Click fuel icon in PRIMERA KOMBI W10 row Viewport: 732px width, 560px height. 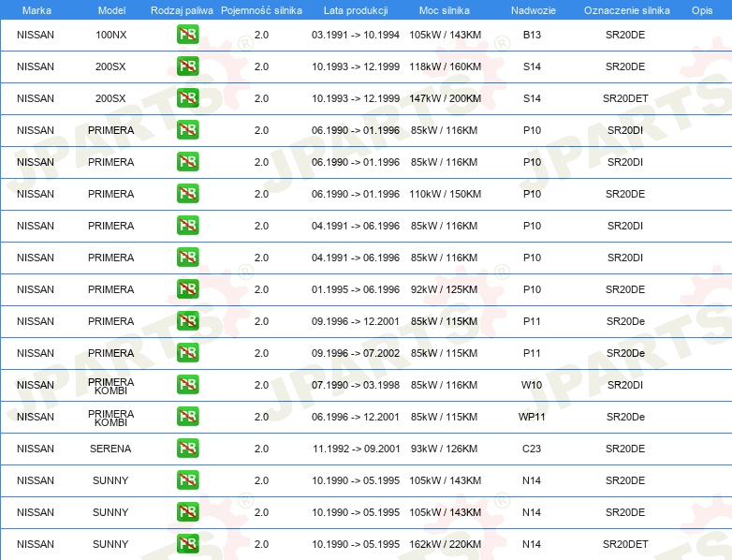(x=187, y=384)
